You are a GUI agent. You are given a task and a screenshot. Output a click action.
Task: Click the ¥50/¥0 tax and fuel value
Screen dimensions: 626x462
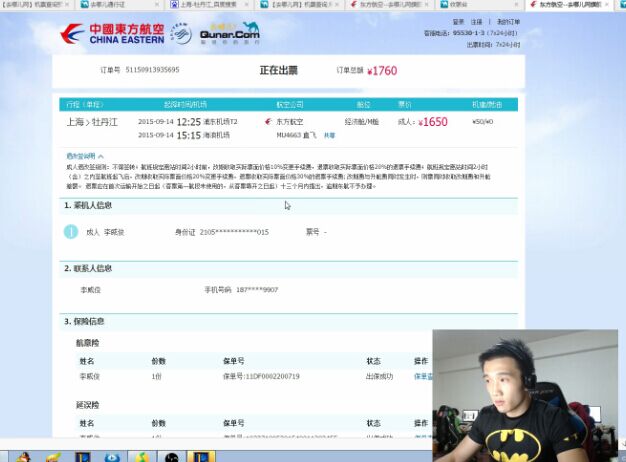[482, 122]
